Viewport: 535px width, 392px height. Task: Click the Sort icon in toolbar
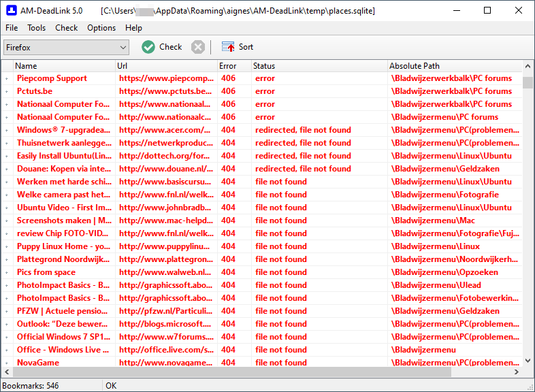pos(228,47)
